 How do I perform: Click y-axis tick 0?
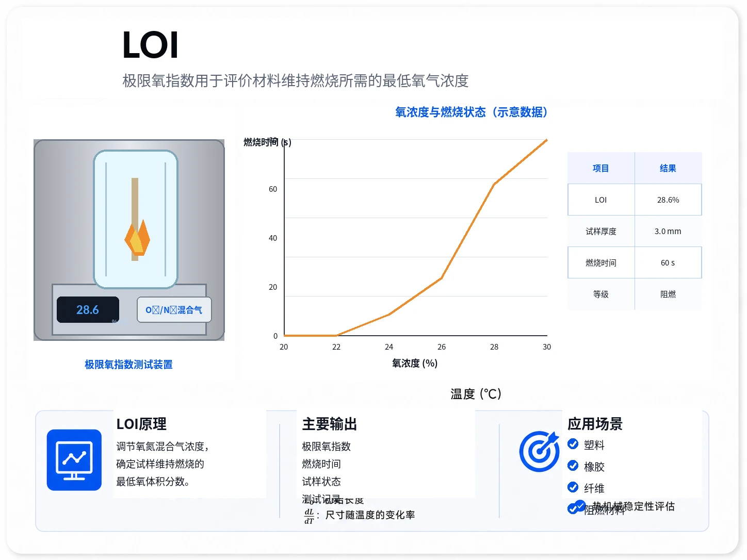[275, 336]
